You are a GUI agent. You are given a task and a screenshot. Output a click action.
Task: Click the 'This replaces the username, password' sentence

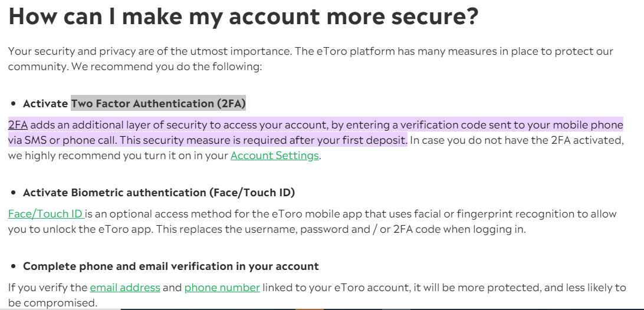(x=341, y=229)
